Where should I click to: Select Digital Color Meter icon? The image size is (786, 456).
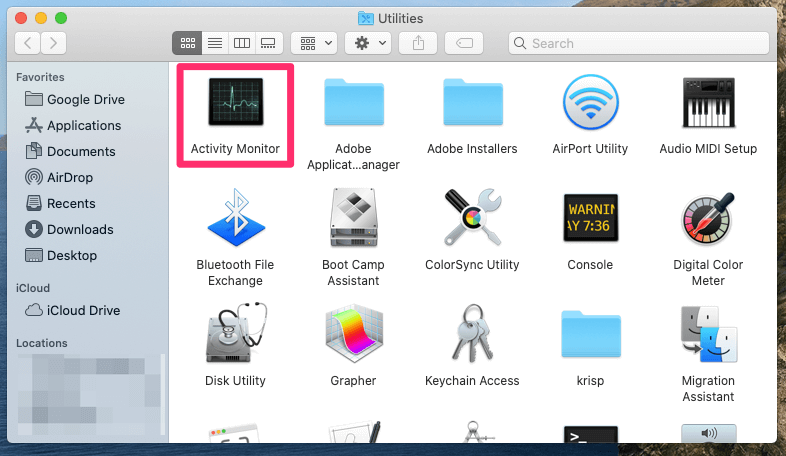(x=708, y=218)
